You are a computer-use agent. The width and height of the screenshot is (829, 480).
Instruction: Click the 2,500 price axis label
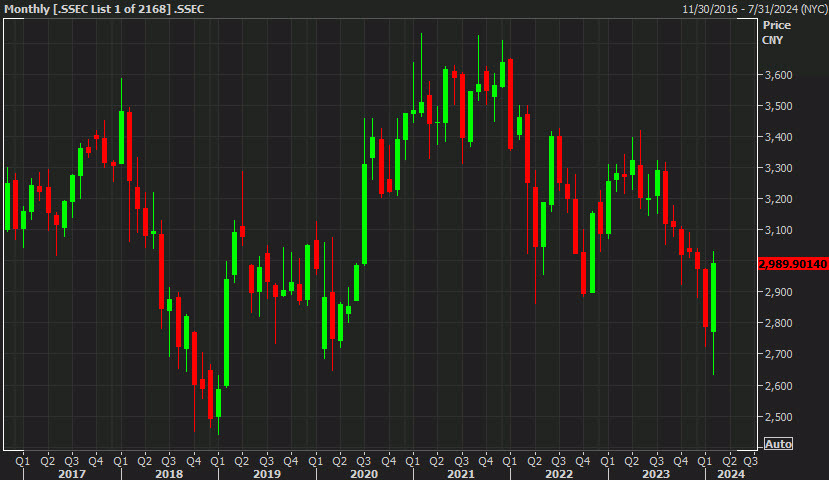pyautogui.click(x=778, y=418)
